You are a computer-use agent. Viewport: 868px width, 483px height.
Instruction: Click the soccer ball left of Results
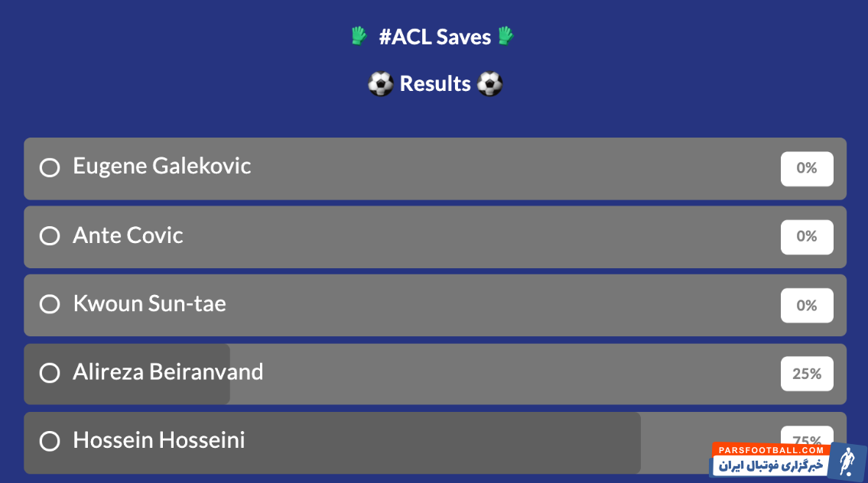point(380,84)
